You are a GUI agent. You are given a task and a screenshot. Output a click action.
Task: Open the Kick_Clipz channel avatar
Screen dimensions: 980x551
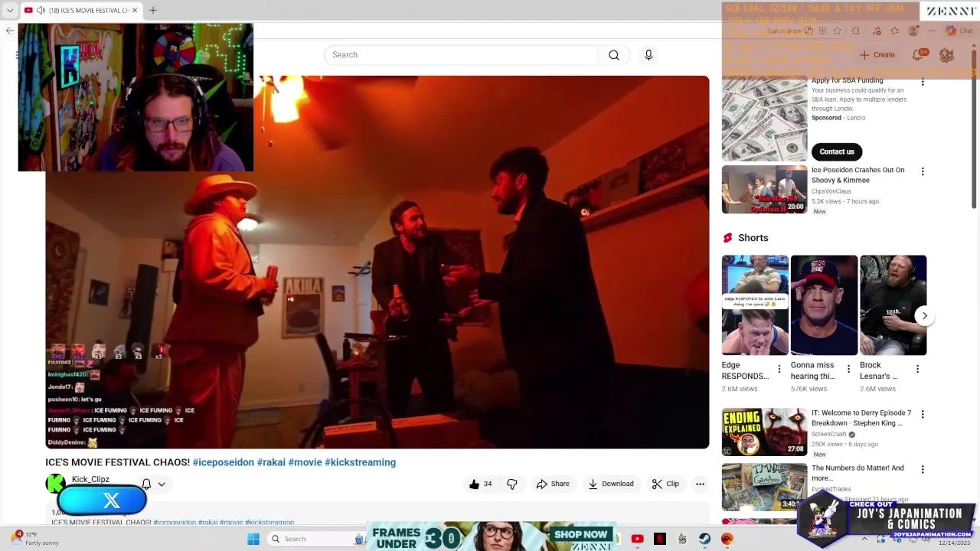(55, 483)
